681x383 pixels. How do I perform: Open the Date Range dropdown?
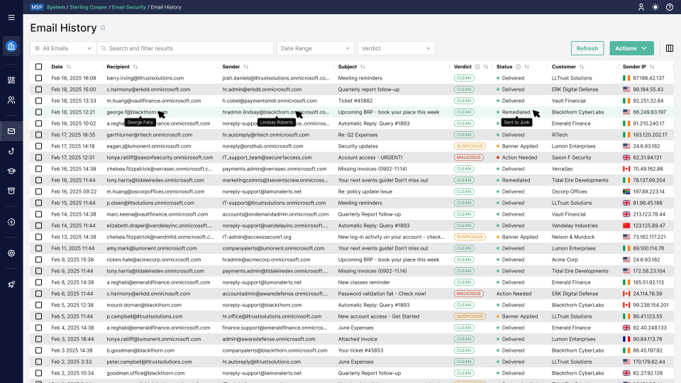pyautogui.click(x=315, y=48)
